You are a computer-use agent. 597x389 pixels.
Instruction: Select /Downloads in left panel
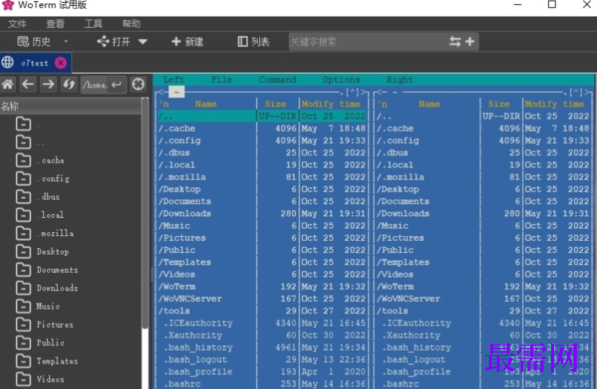[x=262, y=214]
